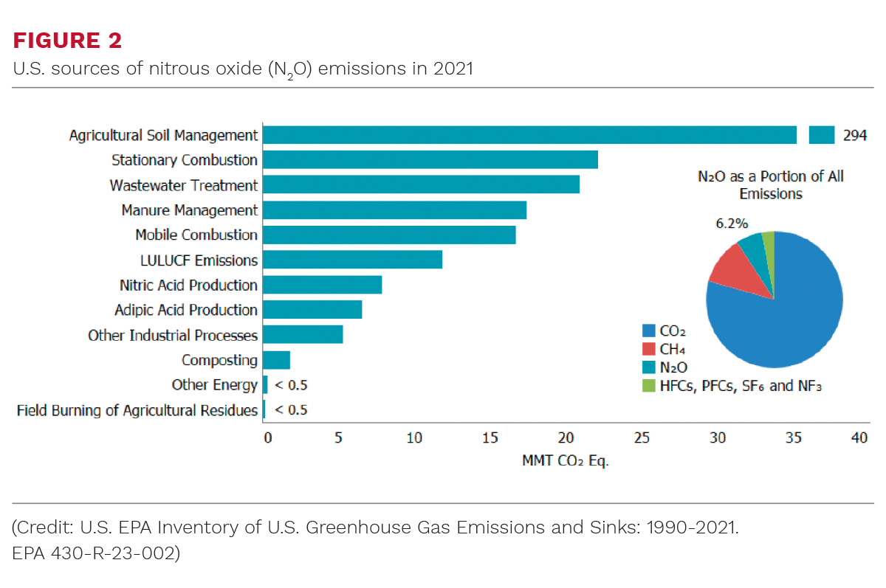Click the 'HFCs, PFCs, SF₆ and NF₃' legend text
Viewport: 886px width, 588px height.
coord(741,385)
